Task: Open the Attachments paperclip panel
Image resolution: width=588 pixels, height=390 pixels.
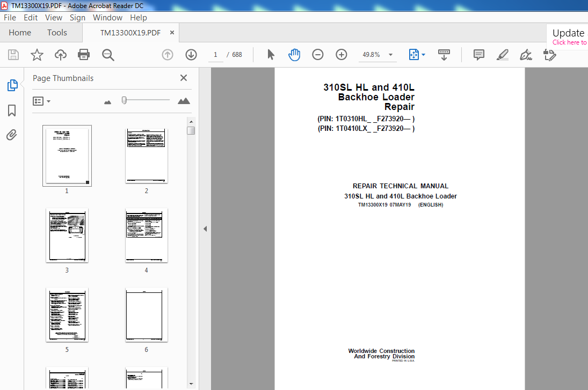Action: pyautogui.click(x=12, y=135)
